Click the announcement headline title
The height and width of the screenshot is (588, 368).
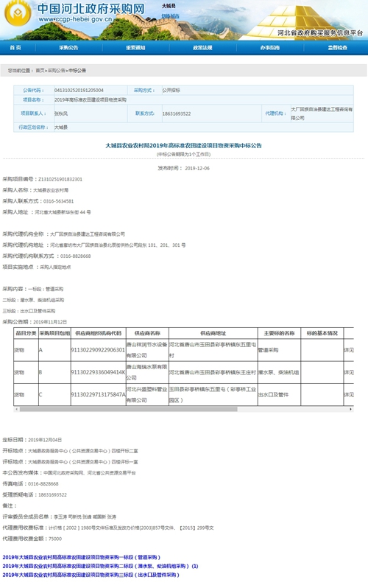click(x=183, y=145)
